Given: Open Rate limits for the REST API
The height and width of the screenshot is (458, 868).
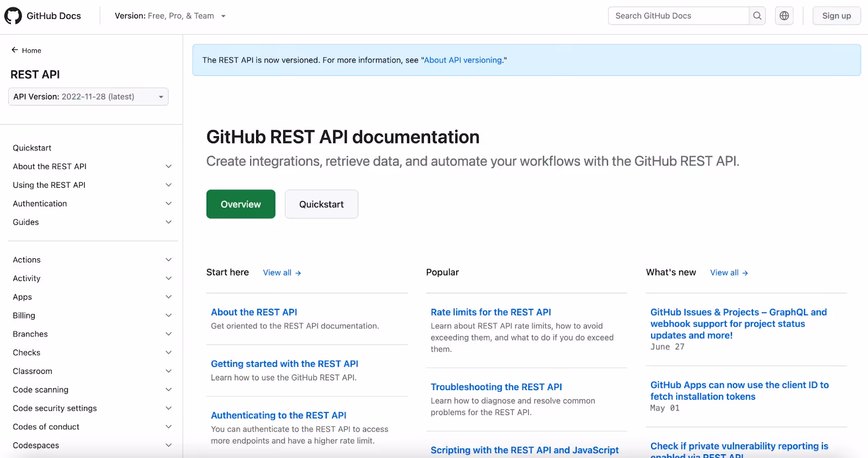Looking at the screenshot, I should point(491,312).
